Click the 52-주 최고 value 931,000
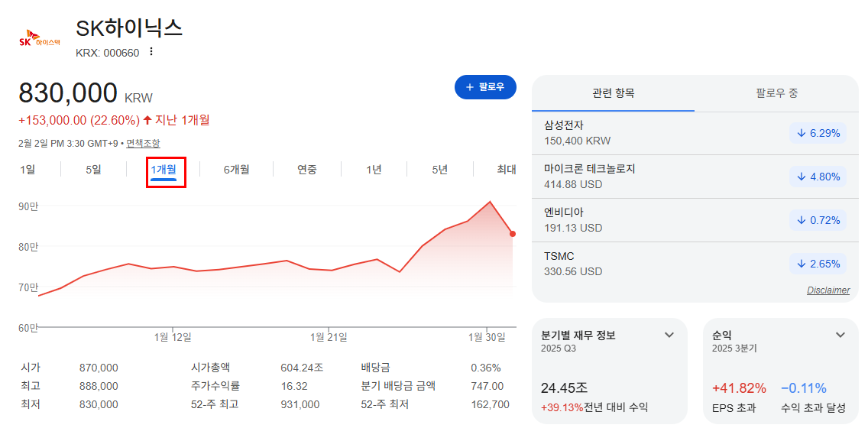This screenshot has height=428, width=868. click(300, 405)
